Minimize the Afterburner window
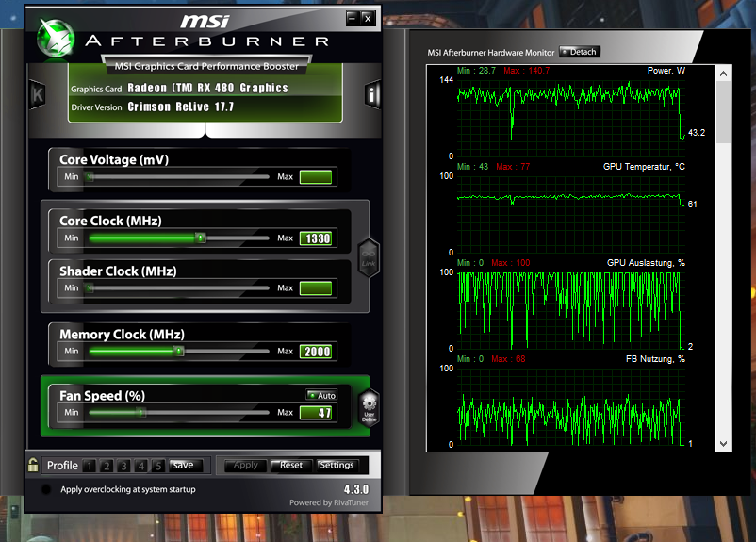 point(353,18)
